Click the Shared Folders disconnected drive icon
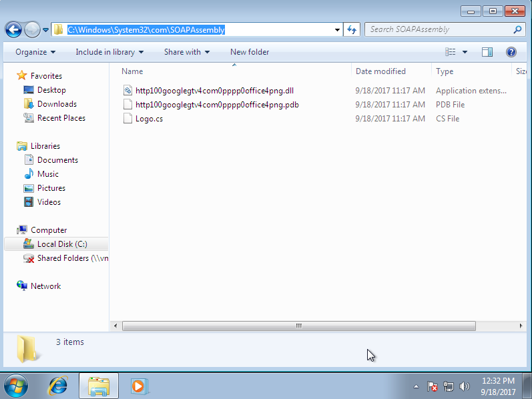Image resolution: width=532 pixels, height=399 pixels. (29, 258)
